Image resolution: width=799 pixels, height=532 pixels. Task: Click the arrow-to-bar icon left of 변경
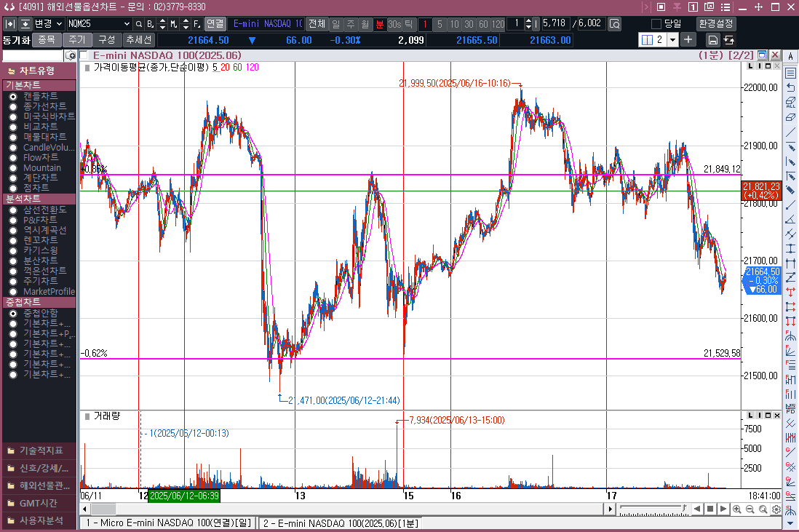(9, 24)
